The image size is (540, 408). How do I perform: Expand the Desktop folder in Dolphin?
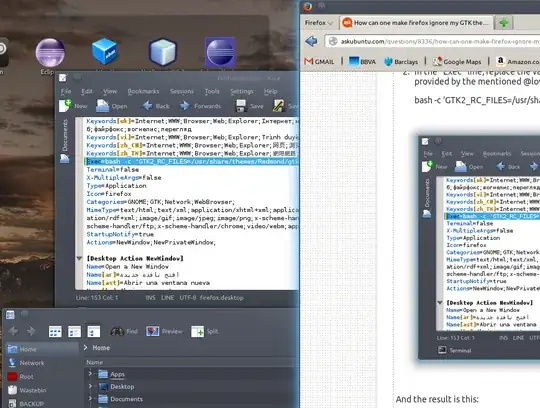[90, 386]
